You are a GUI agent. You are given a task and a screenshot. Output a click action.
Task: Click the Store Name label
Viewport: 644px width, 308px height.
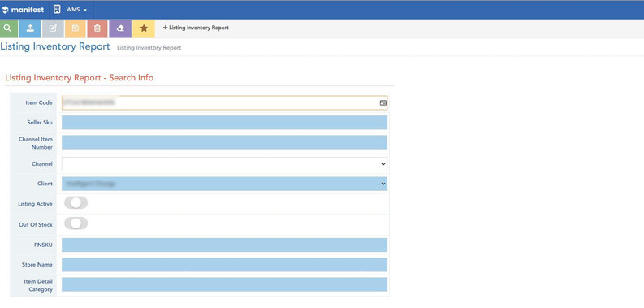click(x=37, y=265)
